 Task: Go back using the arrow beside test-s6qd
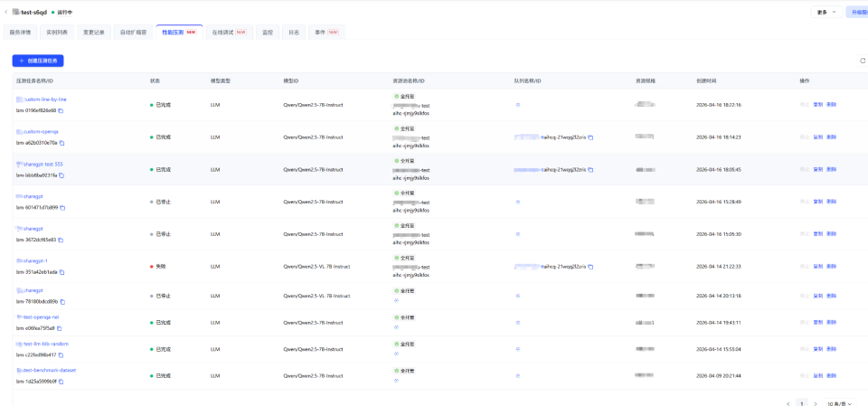[6, 12]
